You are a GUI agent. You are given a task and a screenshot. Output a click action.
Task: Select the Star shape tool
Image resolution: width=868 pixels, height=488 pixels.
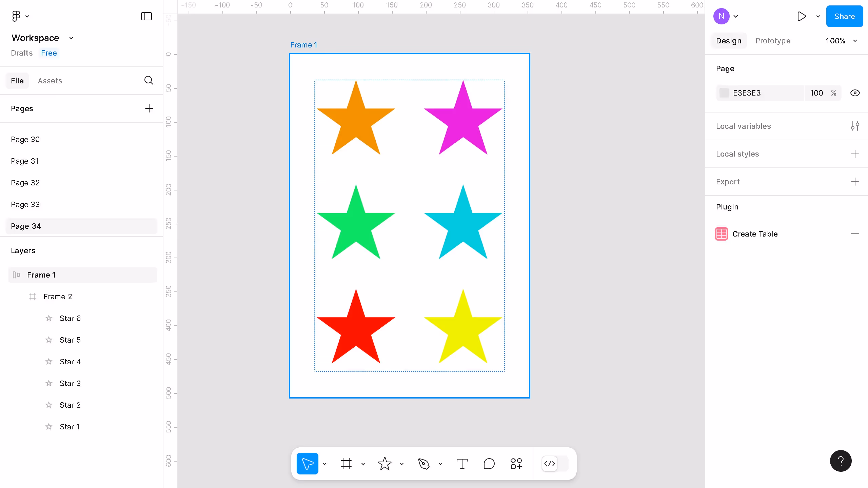(384, 463)
